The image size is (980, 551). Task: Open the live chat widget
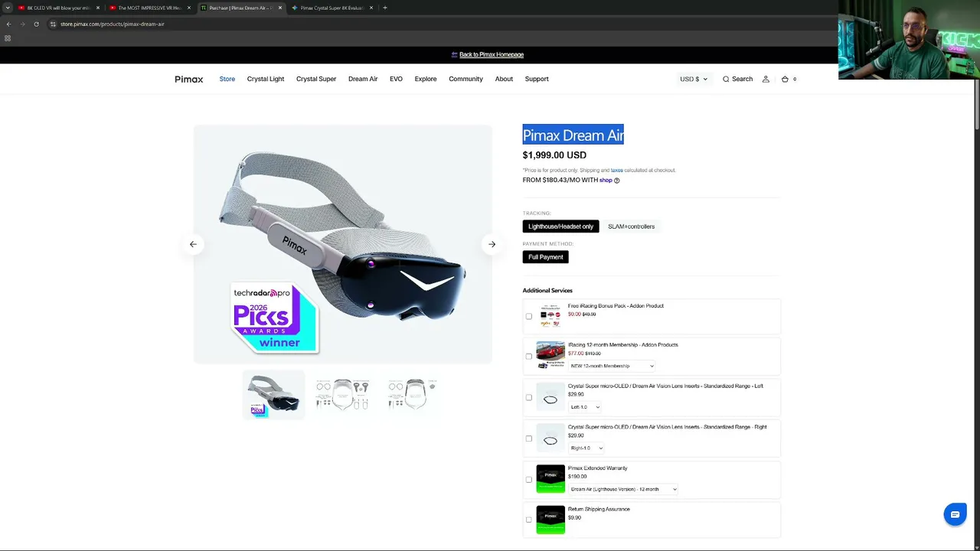point(955,514)
